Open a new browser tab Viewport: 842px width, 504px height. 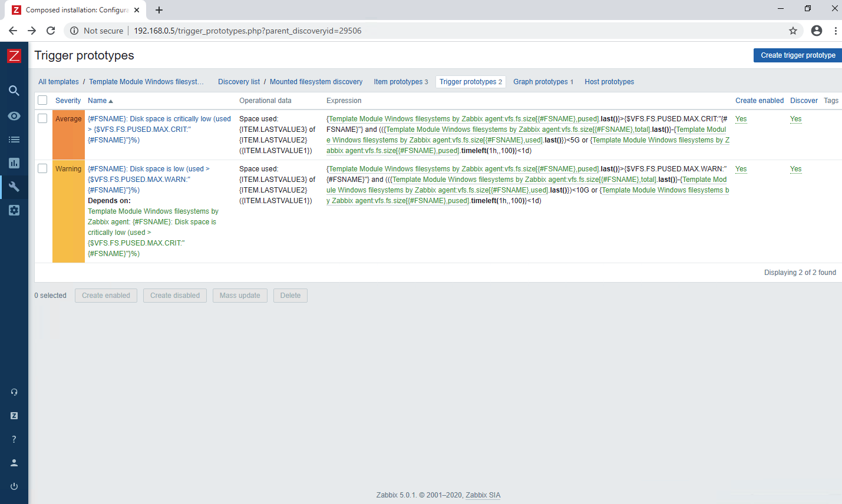coord(159,10)
